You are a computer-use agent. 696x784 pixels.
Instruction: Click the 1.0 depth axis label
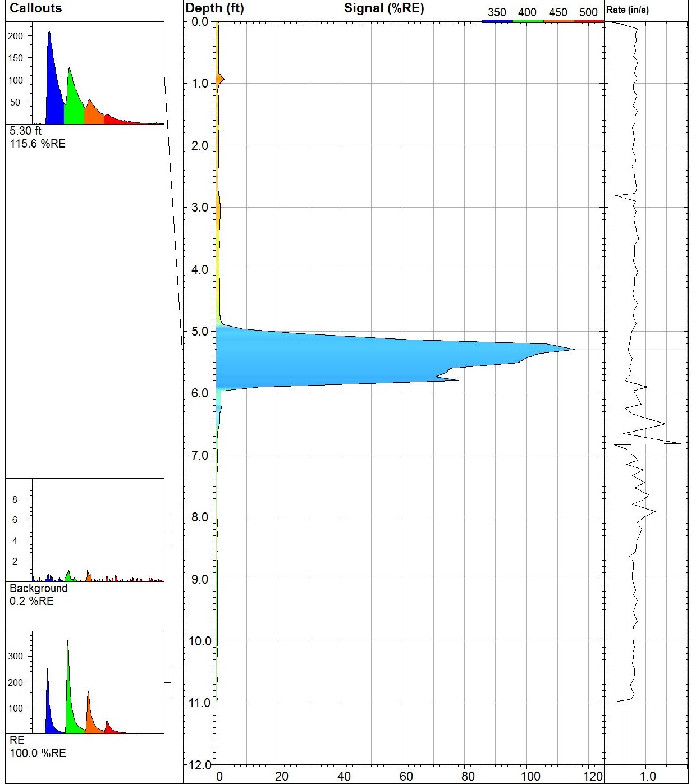click(200, 84)
